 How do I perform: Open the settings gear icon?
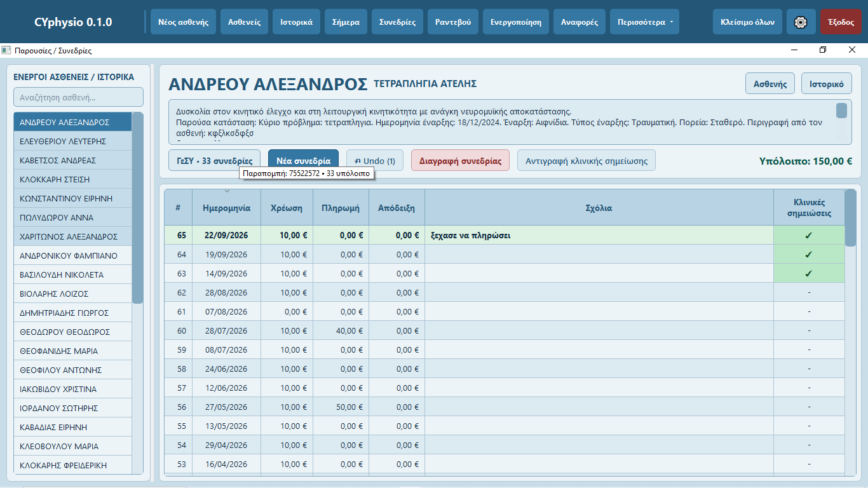pos(801,22)
